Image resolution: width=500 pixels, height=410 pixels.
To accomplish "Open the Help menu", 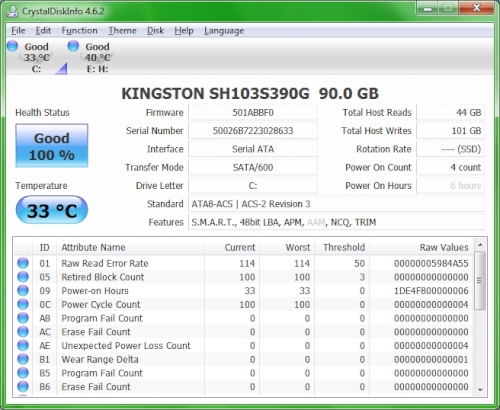I will tap(184, 31).
